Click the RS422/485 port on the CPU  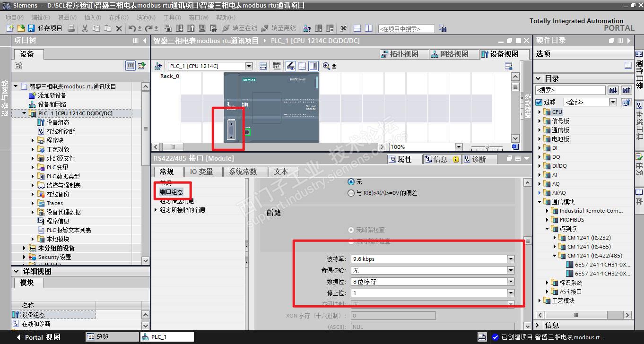(231, 129)
